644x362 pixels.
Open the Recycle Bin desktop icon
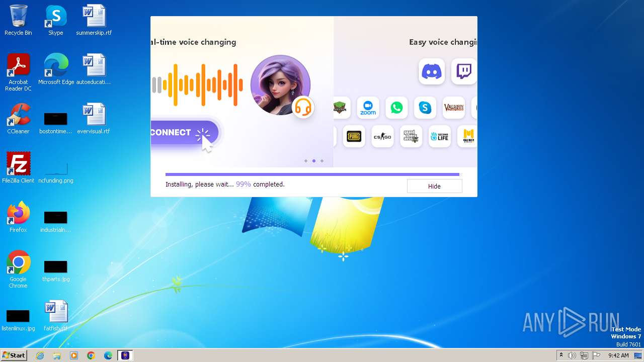(x=18, y=20)
